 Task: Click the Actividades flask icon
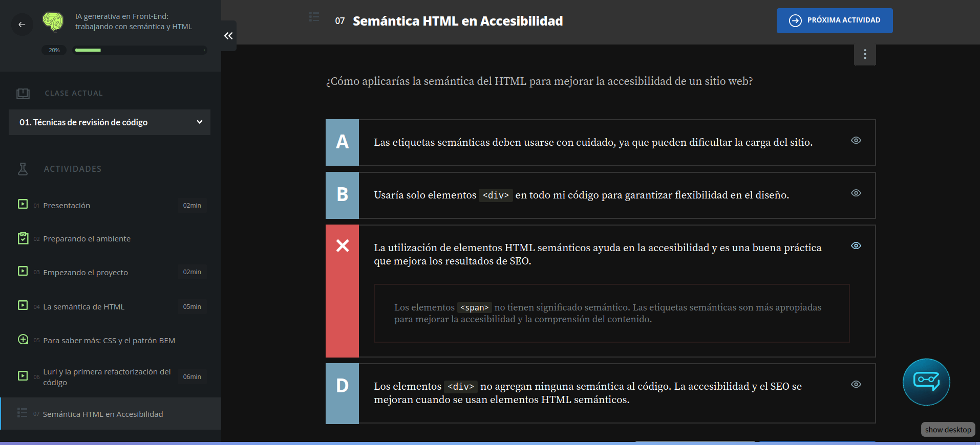click(23, 169)
